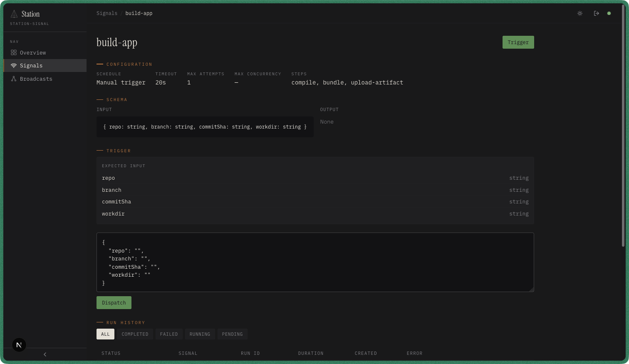This screenshot has height=364, width=629.
Task: Click the N avatar circle at bottom left
Action: [x=19, y=344]
